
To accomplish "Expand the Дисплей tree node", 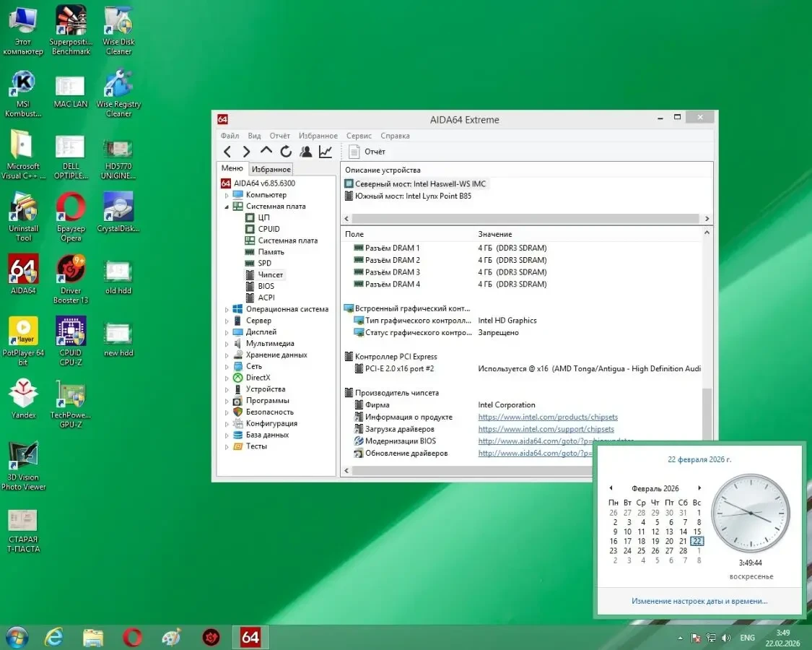I will point(227,332).
